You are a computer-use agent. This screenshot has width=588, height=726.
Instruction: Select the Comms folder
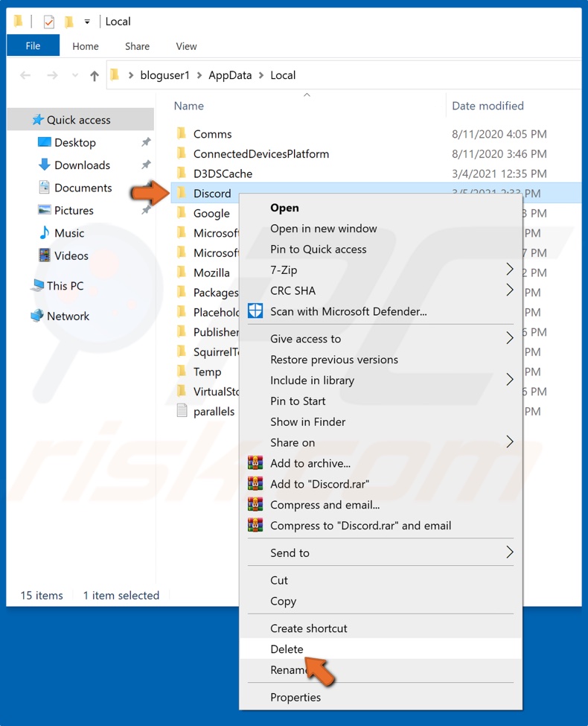click(213, 134)
